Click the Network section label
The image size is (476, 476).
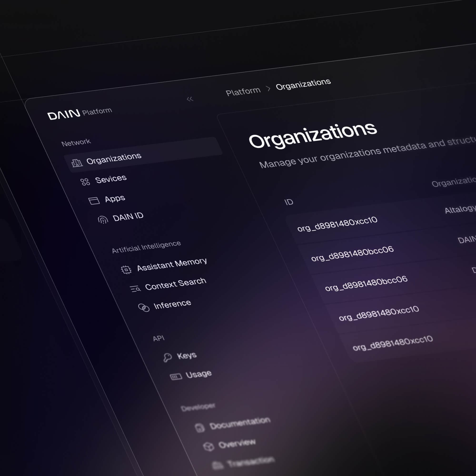pyautogui.click(x=76, y=142)
